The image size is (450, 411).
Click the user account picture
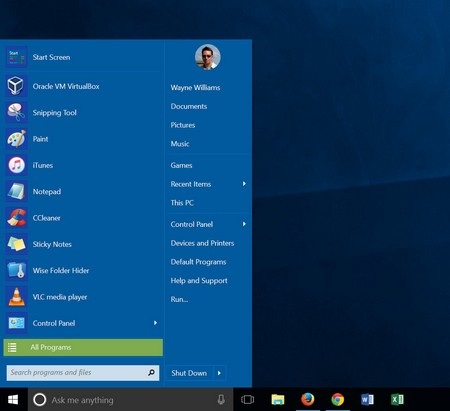point(208,57)
